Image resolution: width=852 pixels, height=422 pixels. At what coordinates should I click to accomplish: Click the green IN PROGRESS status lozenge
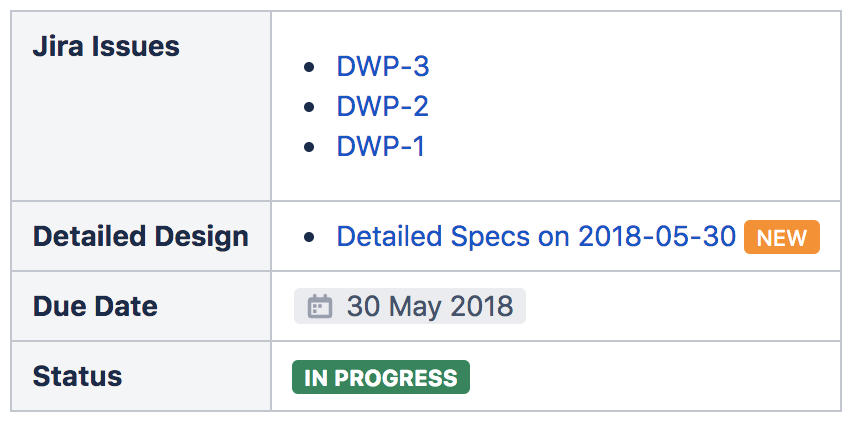[x=381, y=377]
